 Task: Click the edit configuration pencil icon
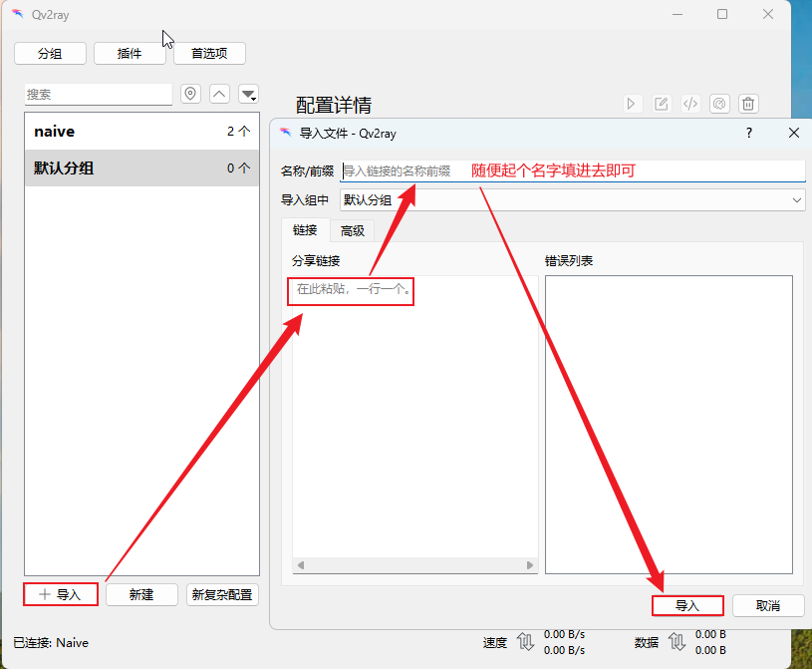click(x=661, y=104)
